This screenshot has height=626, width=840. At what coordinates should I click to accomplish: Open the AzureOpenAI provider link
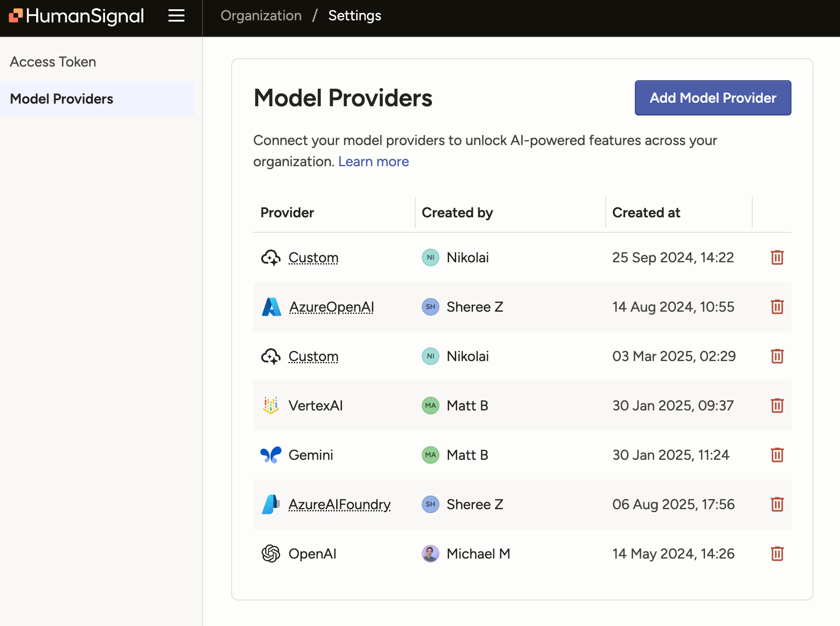(331, 307)
